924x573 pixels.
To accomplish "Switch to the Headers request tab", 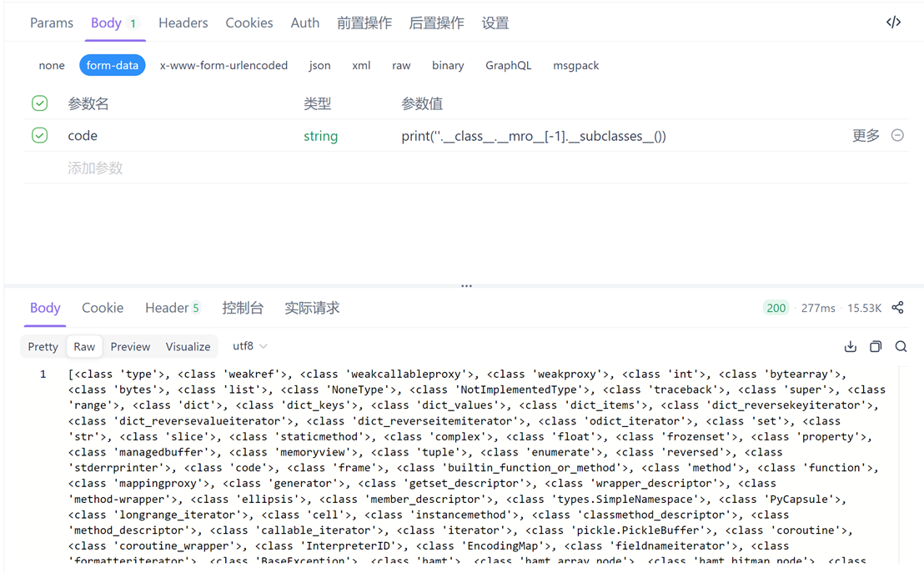I will [x=183, y=23].
